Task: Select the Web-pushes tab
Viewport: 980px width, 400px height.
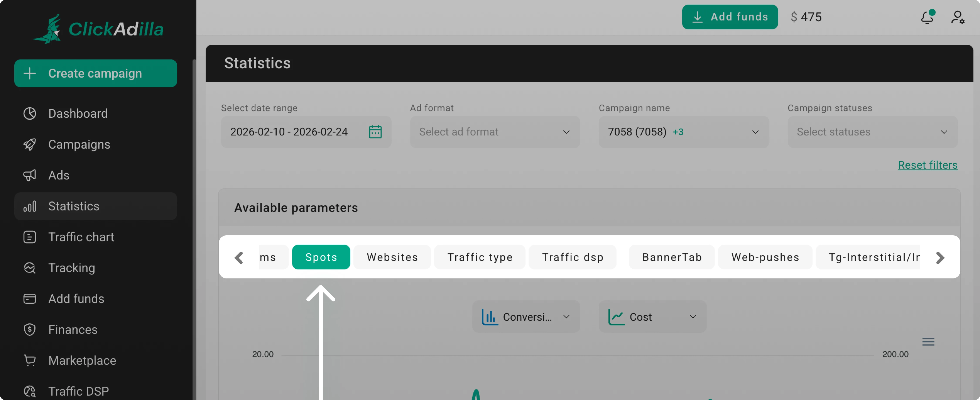Action: [x=765, y=257]
